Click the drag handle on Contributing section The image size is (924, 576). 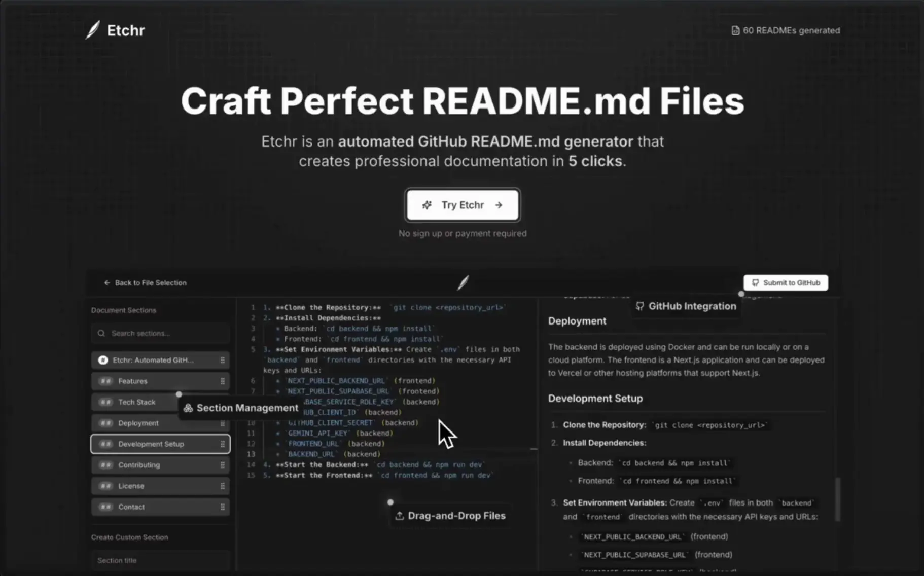223,464
